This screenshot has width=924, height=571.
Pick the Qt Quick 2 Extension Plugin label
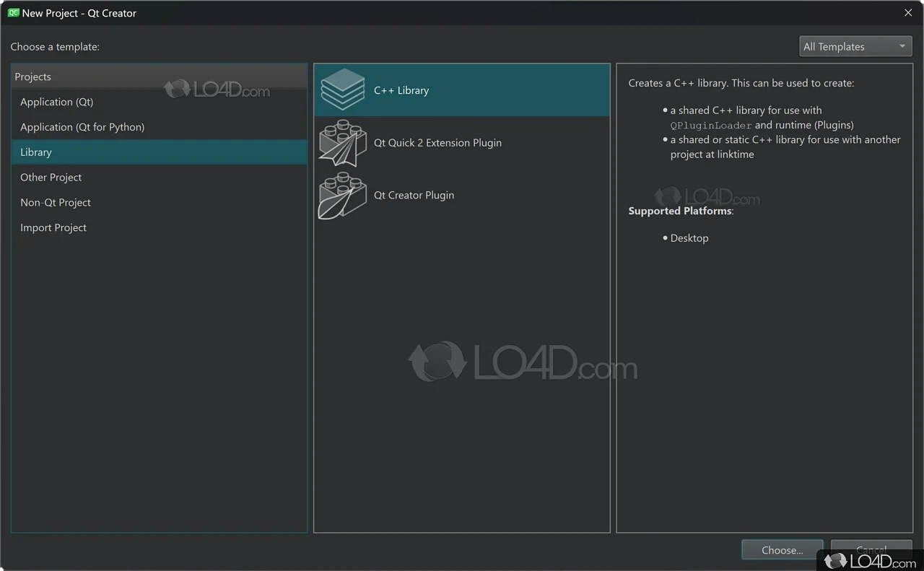(437, 143)
